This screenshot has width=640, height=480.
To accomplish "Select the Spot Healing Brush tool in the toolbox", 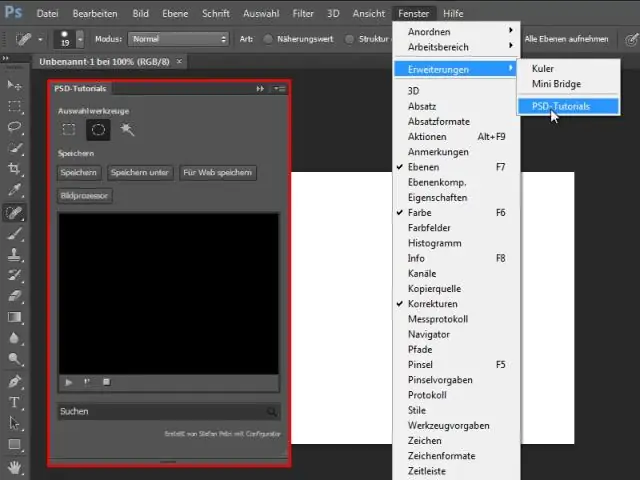I will click(15, 213).
